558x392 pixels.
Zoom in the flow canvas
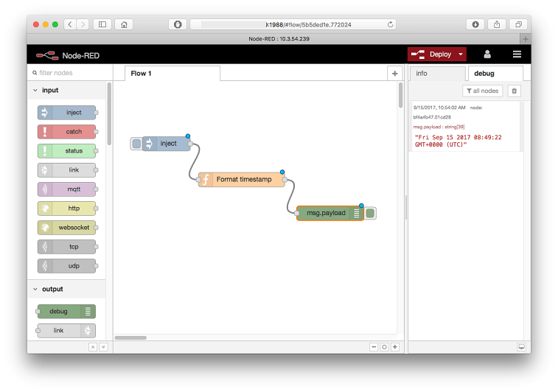395,347
